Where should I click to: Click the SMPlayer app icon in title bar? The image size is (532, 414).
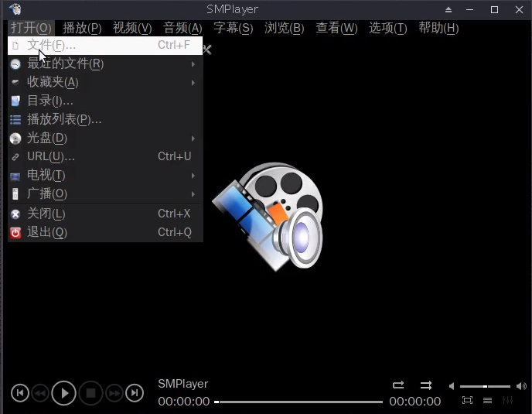[15, 9]
